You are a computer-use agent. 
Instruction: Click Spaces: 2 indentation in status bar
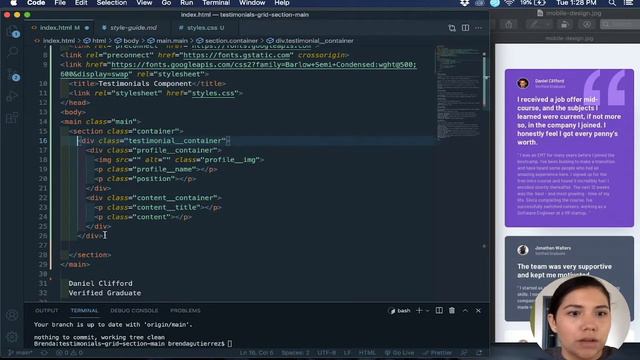295,353
